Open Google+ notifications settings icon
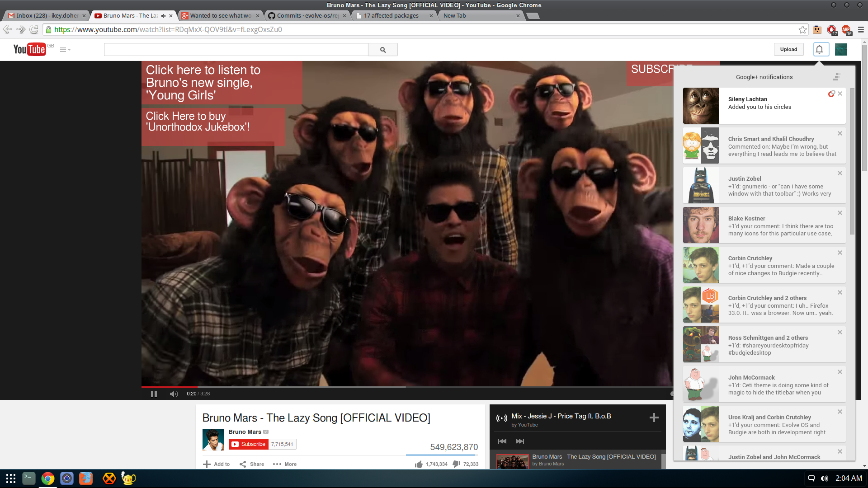Screen dimensions: 868x488 tap(837, 77)
